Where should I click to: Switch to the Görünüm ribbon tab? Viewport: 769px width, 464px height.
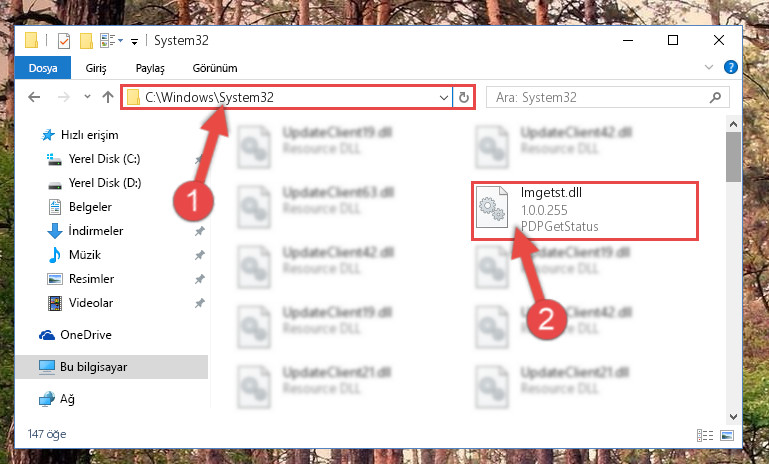215,68
